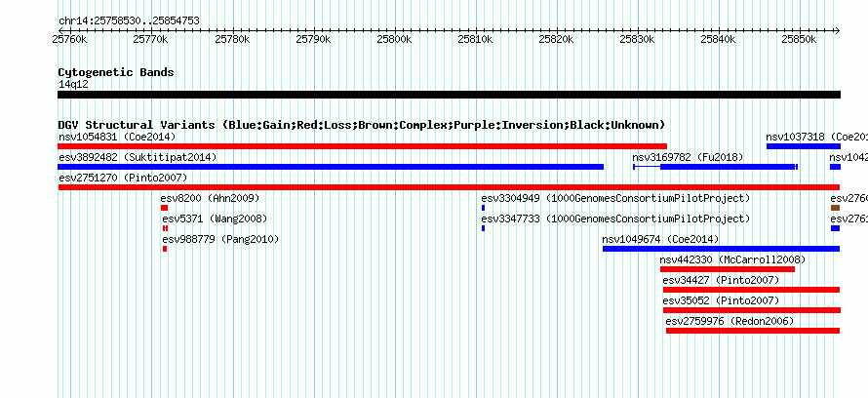Select the esv34427 (Pinto2007) red bar
868x398 pixels.
pyautogui.click(x=751, y=290)
